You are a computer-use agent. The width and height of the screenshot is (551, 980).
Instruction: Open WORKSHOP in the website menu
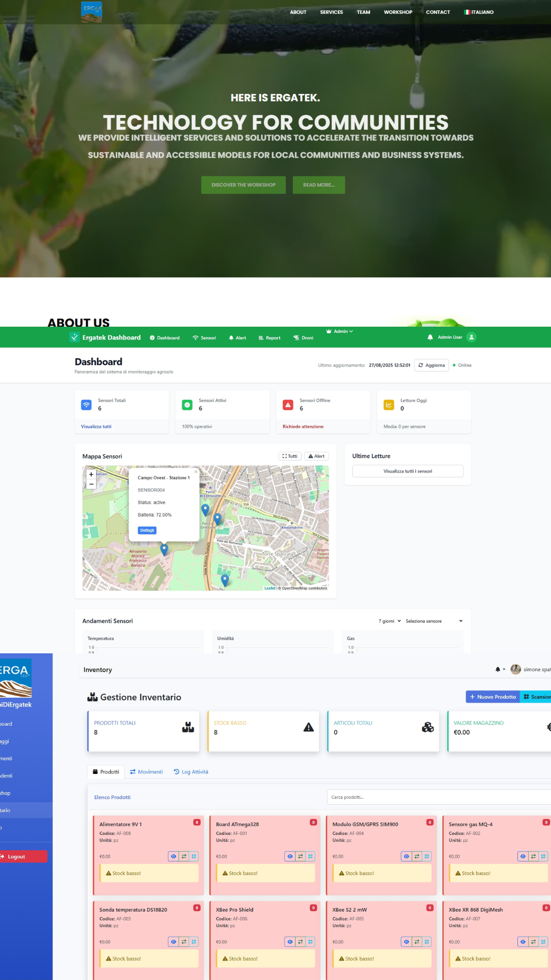(x=398, y=12)
